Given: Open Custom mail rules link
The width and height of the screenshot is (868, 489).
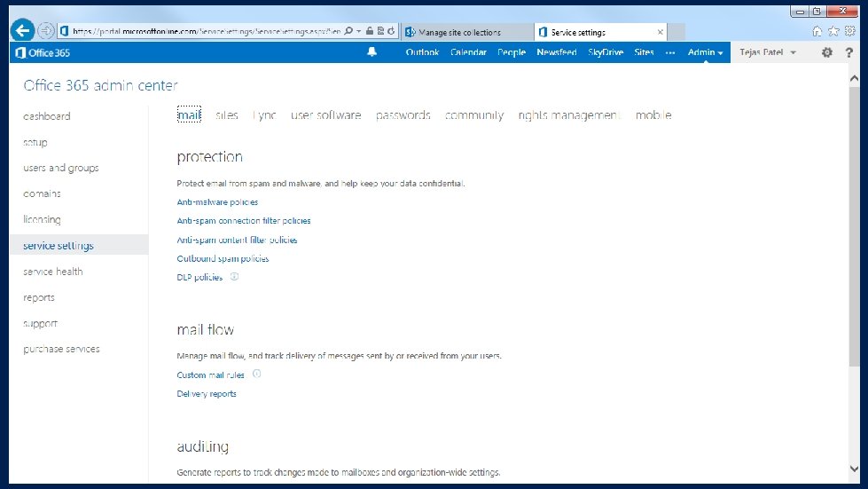Looking at the screenshot, I should [210, 375].
